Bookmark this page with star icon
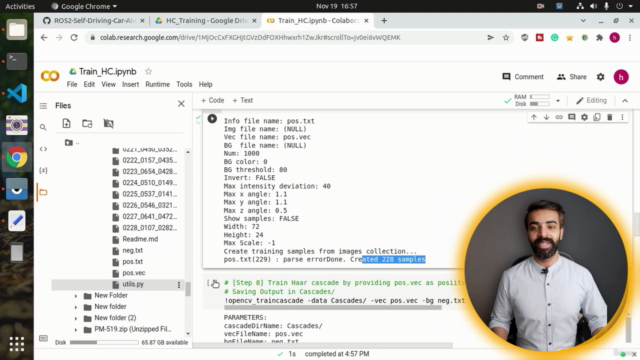Viewport: 640px width, 360px height. tap(506, 38)
